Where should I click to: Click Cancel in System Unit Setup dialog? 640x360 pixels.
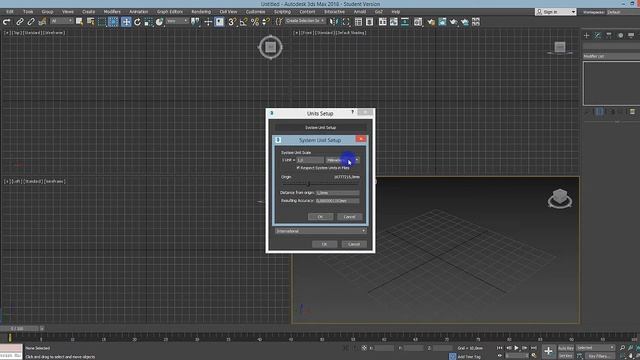[349, 217]
